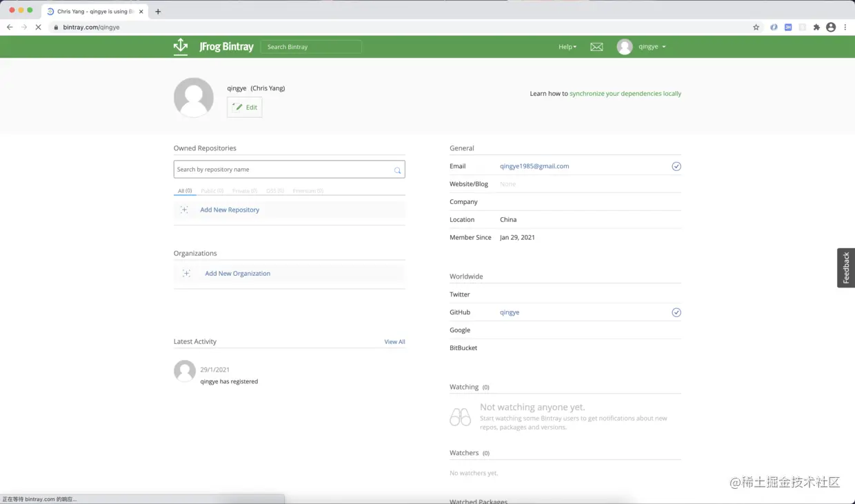Viewport: 855px width, 504px height.
Task: Click the avatar in Latest Activity
Action: point(185,371)
